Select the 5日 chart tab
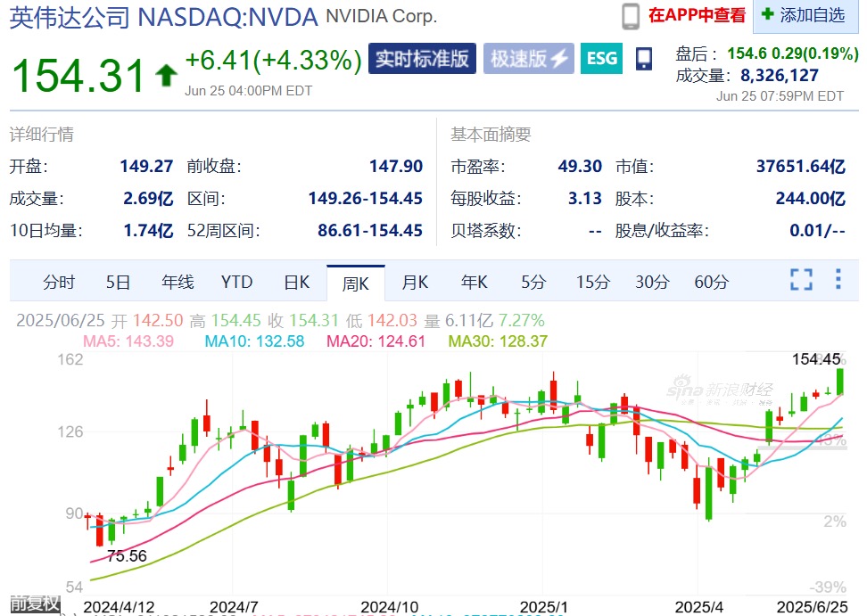 (119, 283)
